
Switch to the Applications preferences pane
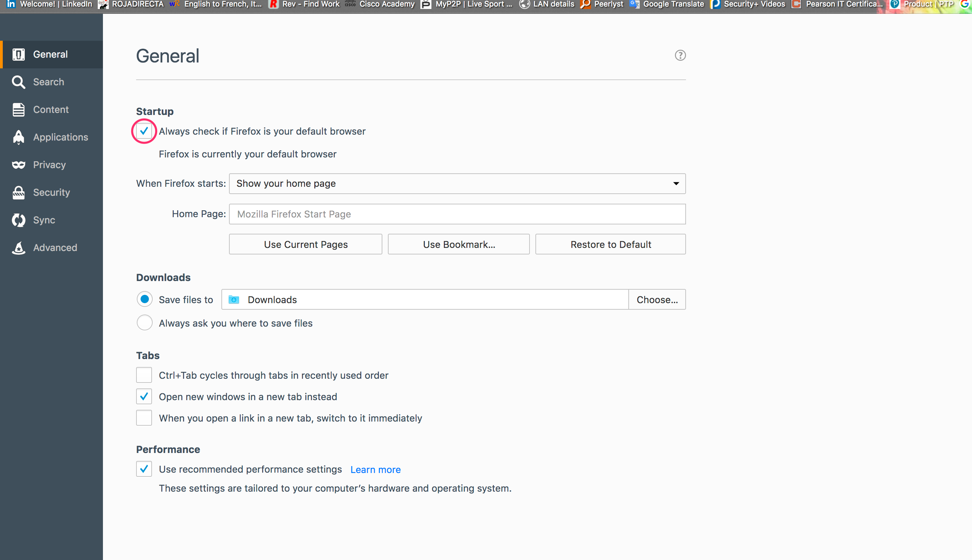51,137
